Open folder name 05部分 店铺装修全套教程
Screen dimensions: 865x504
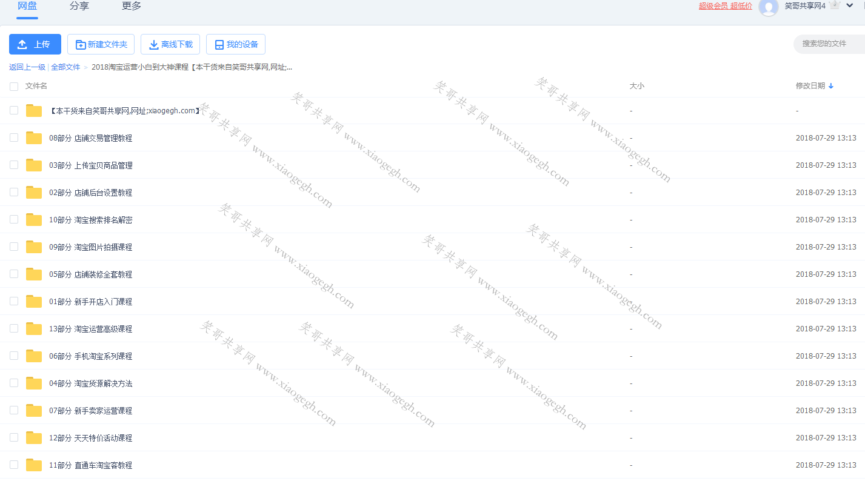pos(91,274)
